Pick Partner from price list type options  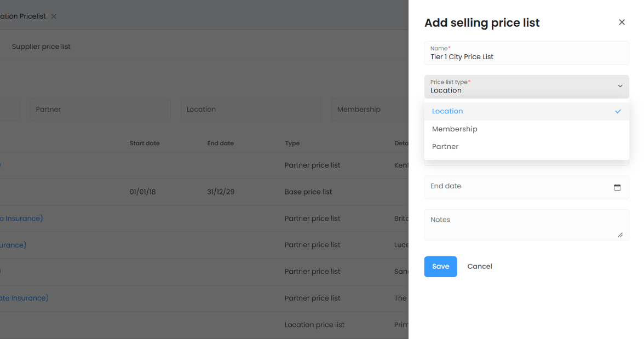coord(445,147)
